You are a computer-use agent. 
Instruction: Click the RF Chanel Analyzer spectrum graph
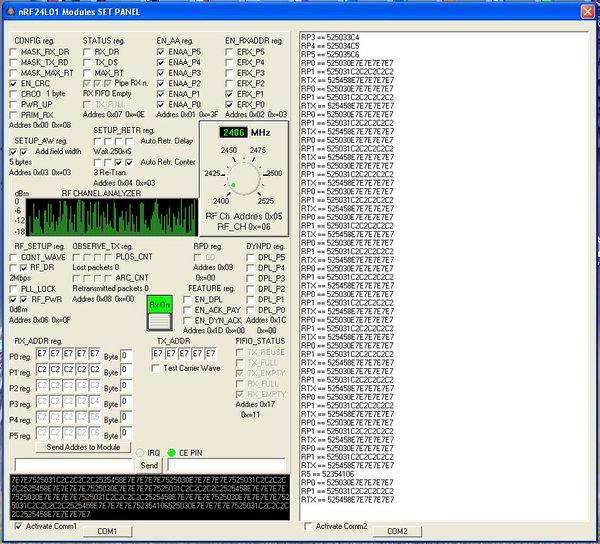click(x=112, y=217)
